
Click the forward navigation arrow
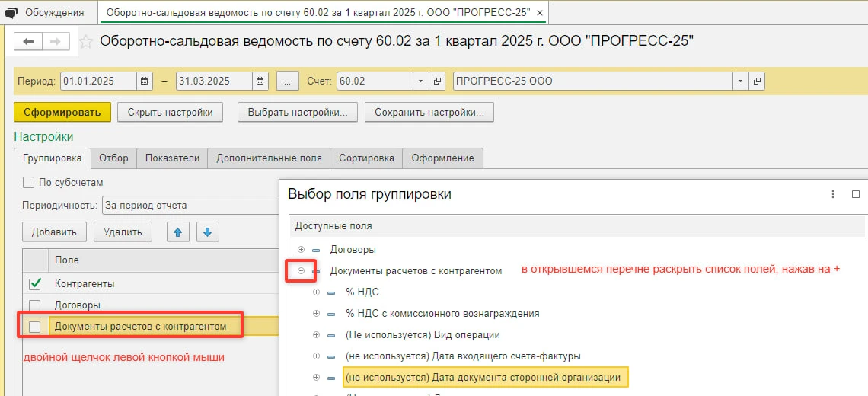56,42
